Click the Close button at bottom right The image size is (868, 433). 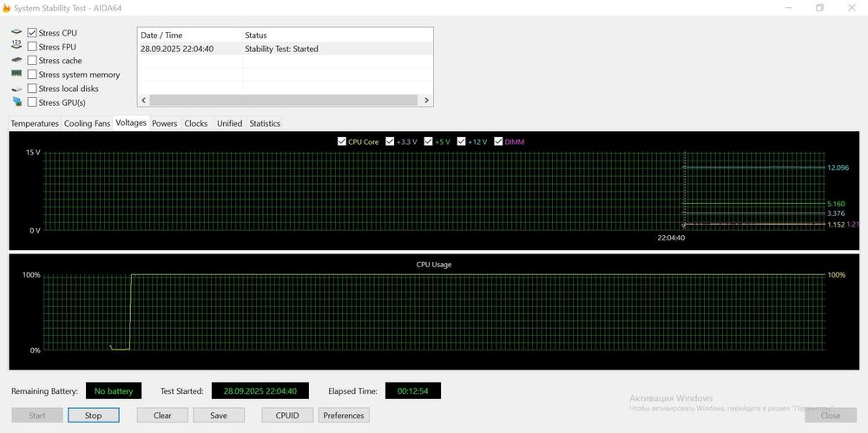click(831, 416)
